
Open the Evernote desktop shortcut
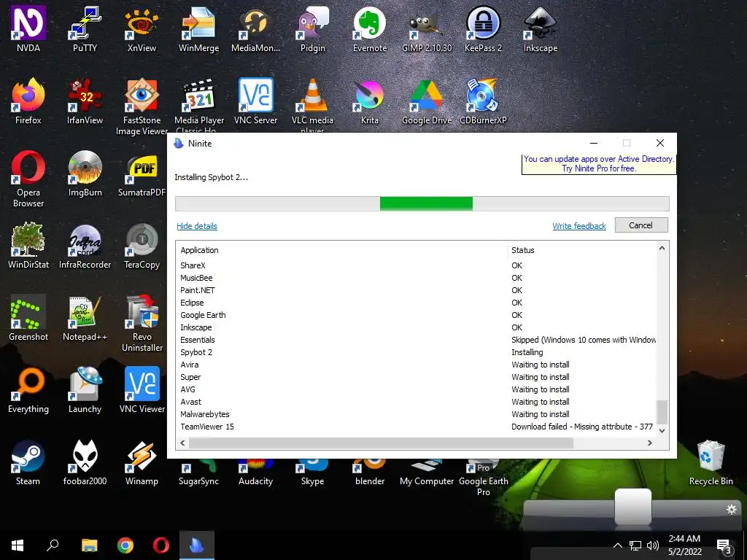point(370,29)
